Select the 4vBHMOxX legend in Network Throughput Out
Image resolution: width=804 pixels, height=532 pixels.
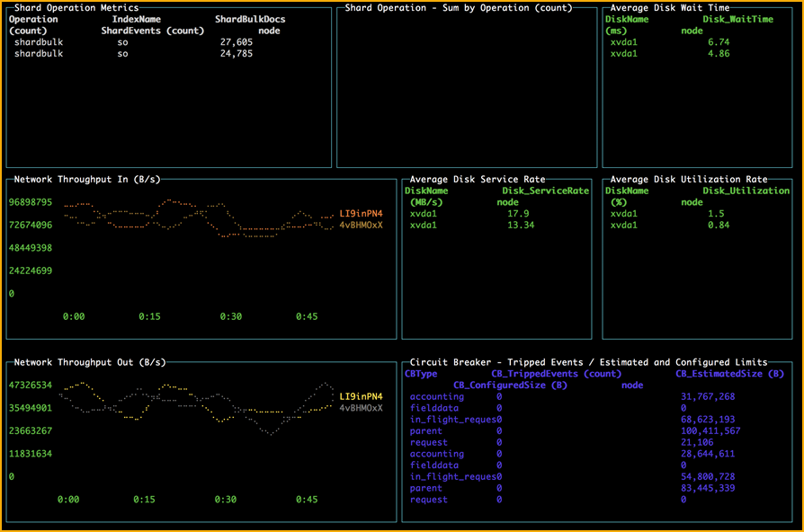click(361, 408)
